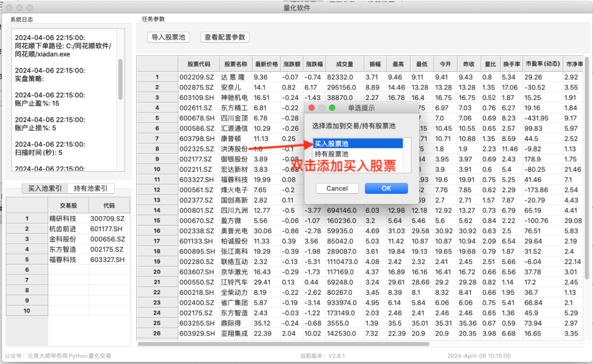Select 持有股票池 in the dialog list

[357, 153]
